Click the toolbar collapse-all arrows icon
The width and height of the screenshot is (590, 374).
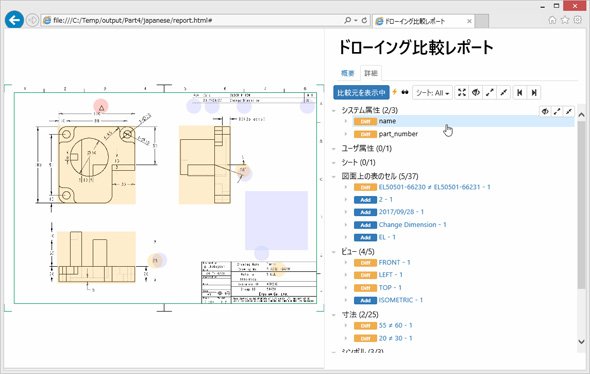pos(503,93)
